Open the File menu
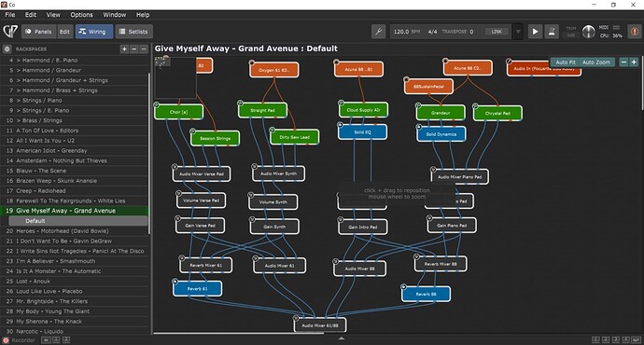 pos(10,15)
